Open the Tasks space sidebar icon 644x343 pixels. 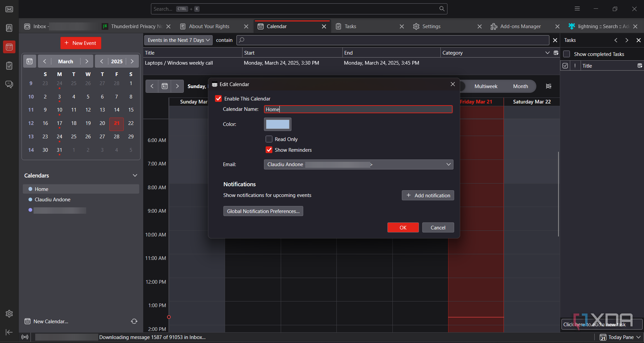[x=9, y=66]
